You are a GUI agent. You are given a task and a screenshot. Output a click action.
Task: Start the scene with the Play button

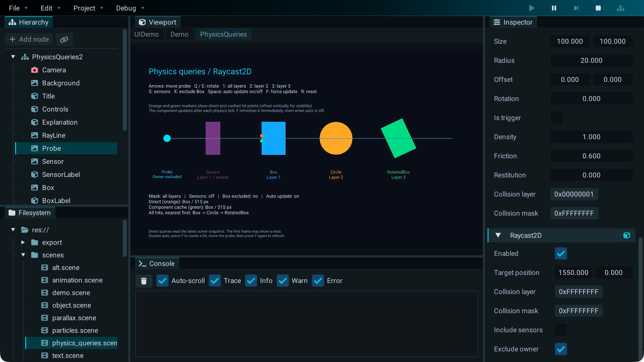pyautogui.click(x=532, y=8)
